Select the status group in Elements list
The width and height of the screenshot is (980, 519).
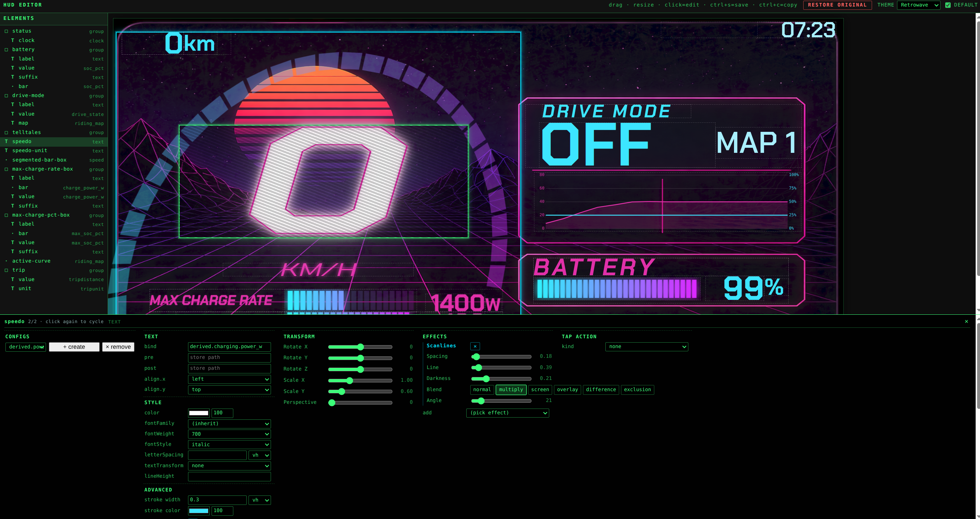point(54,31)
